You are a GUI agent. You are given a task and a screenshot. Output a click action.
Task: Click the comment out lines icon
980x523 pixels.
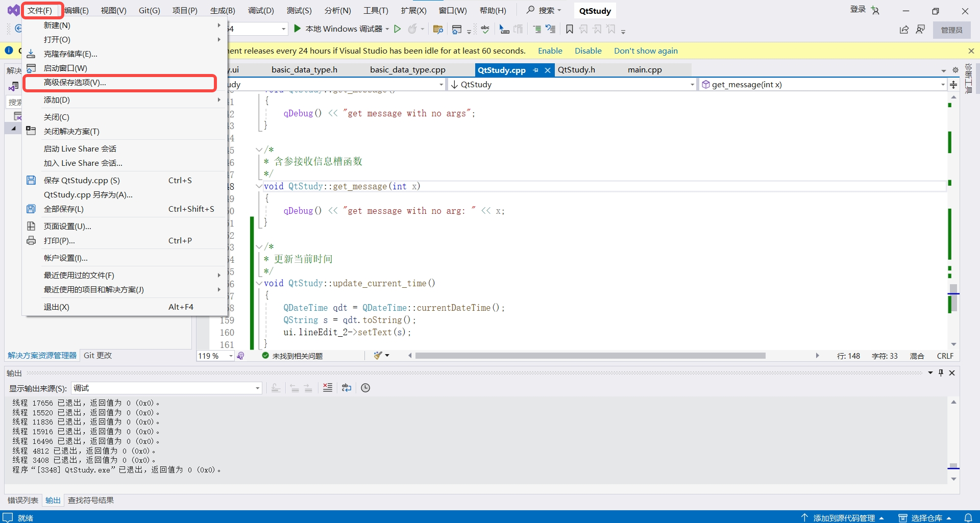coord(537,29)
